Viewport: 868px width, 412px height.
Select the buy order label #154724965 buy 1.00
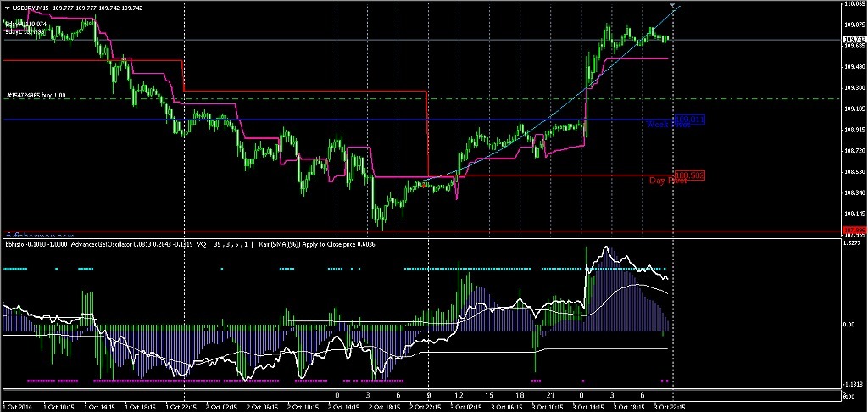click(x=36, y=95)
